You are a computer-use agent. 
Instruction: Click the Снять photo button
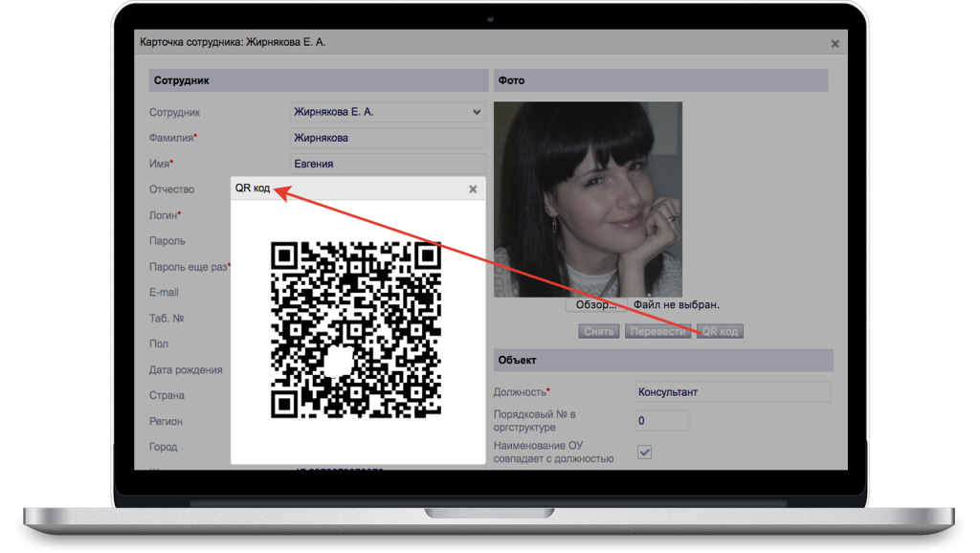point(599,331)
